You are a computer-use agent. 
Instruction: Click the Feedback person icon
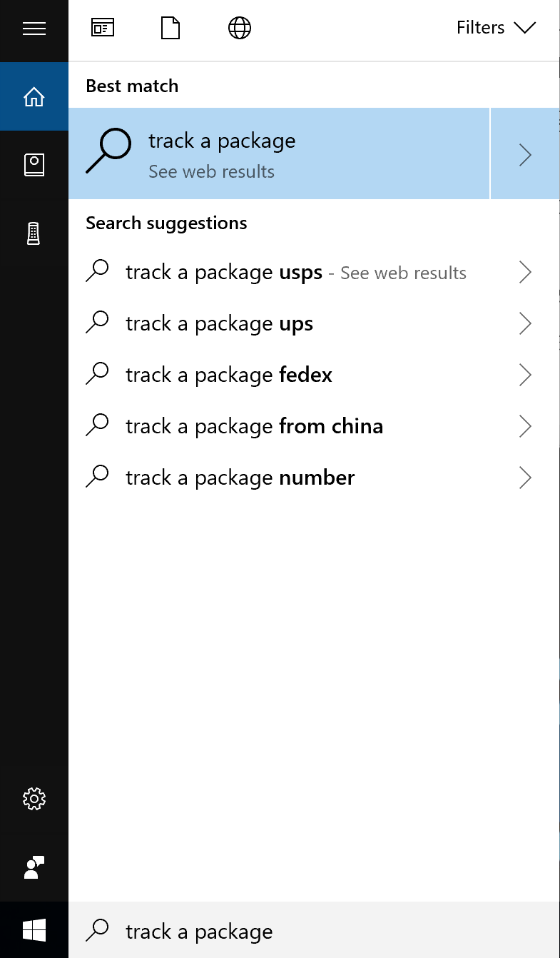point(34,867)
